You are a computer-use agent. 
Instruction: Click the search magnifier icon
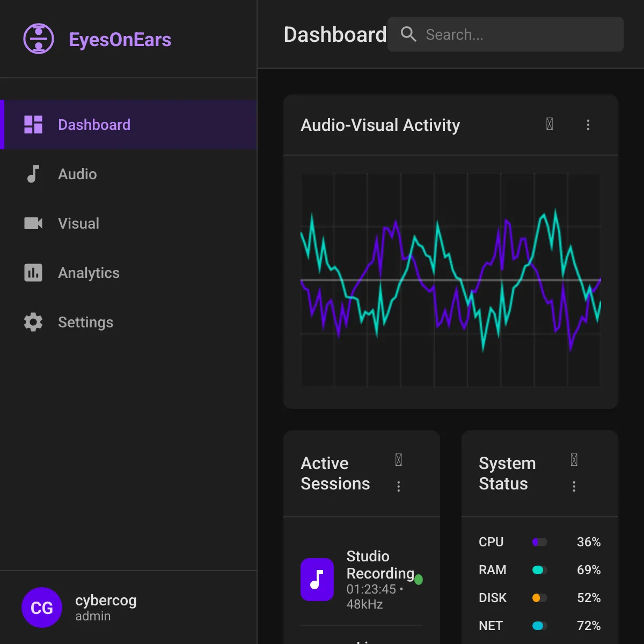(408, 34)
